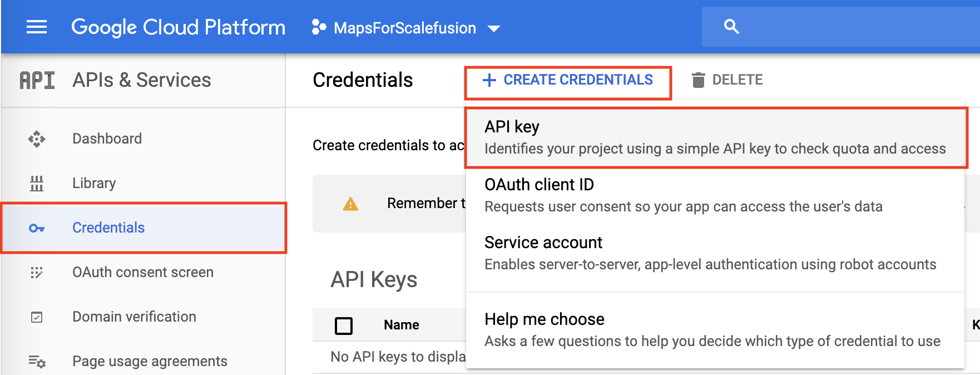The height and width of the screenshot is (375, 980).
Task: Toggle the select-all checkbox beside Name
Action: click(x=344, y=325)
